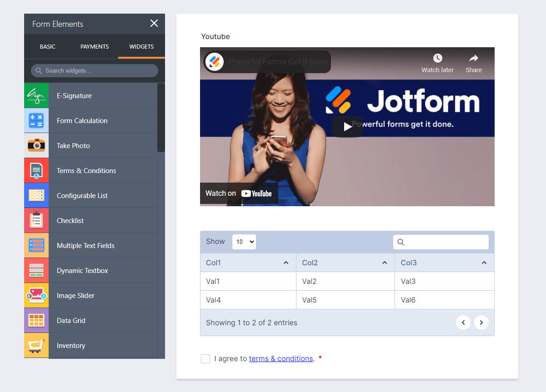Click the Watch later clock icon
Image resolution: width=546 pixels, height=392 pixels.
pyautogui.click(x=437, y=58)
